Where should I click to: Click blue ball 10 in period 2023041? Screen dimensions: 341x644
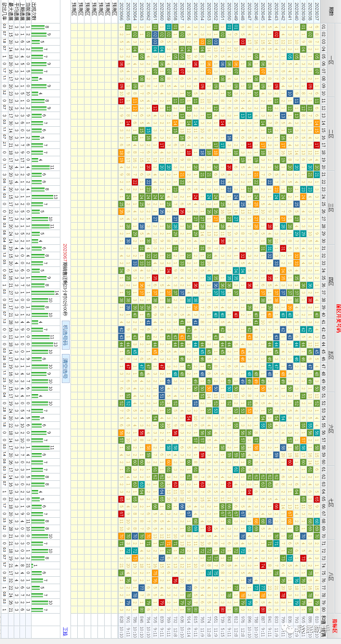(x=290, y=93)
